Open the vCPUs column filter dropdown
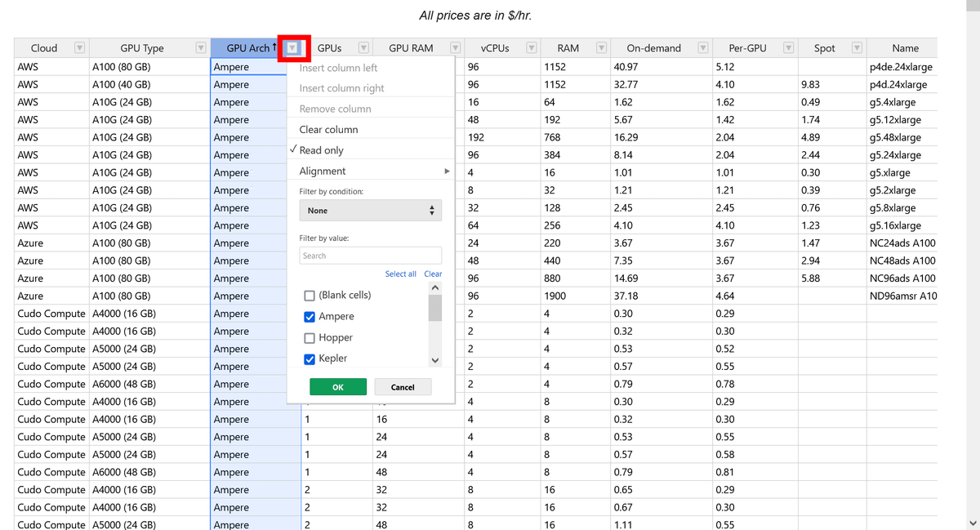Viewport: 980px width, 530px height. click(x=532, y=48)
